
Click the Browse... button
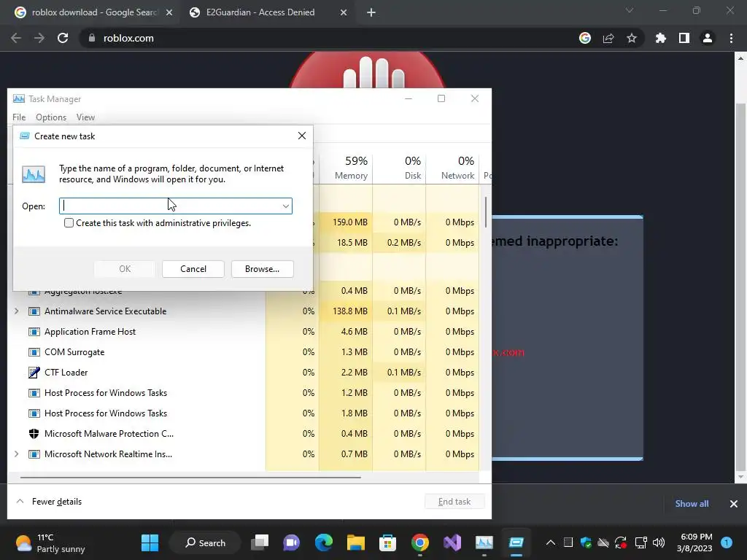pos(262,269)
